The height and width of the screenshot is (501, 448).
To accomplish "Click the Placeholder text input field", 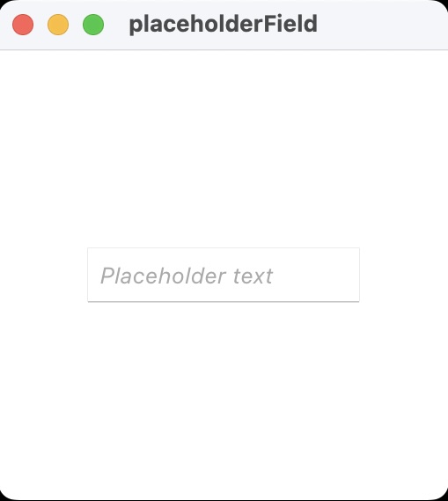I will [x=224, y=275].
